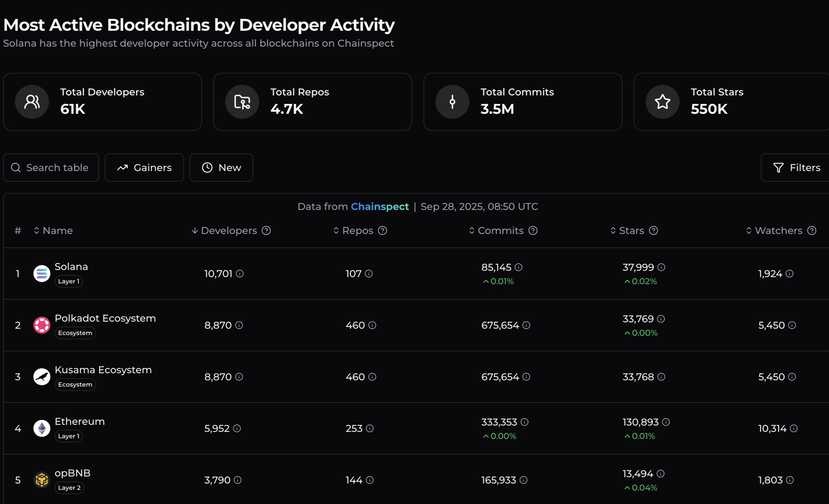Click the Ethereum diamond logo icon
Screen dimensions: 829x504
pos(42,428)
